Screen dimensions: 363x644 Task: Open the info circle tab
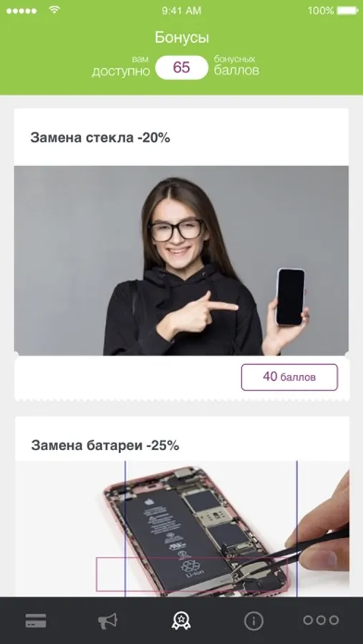253,620
